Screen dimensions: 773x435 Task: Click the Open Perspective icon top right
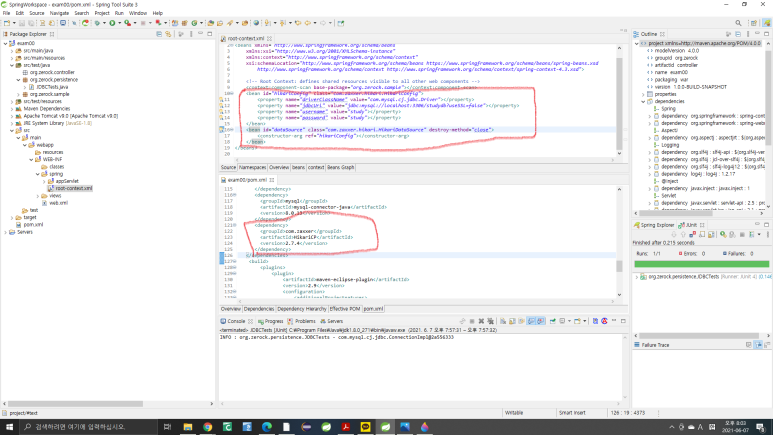click(753, 23)
